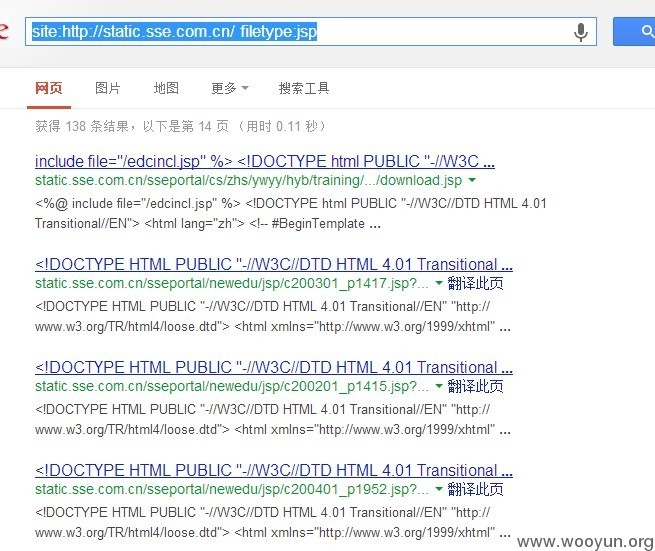Open 搜索工具 options
The width and height of the screenshot is (655, 551).
click(x=304, y=88)
